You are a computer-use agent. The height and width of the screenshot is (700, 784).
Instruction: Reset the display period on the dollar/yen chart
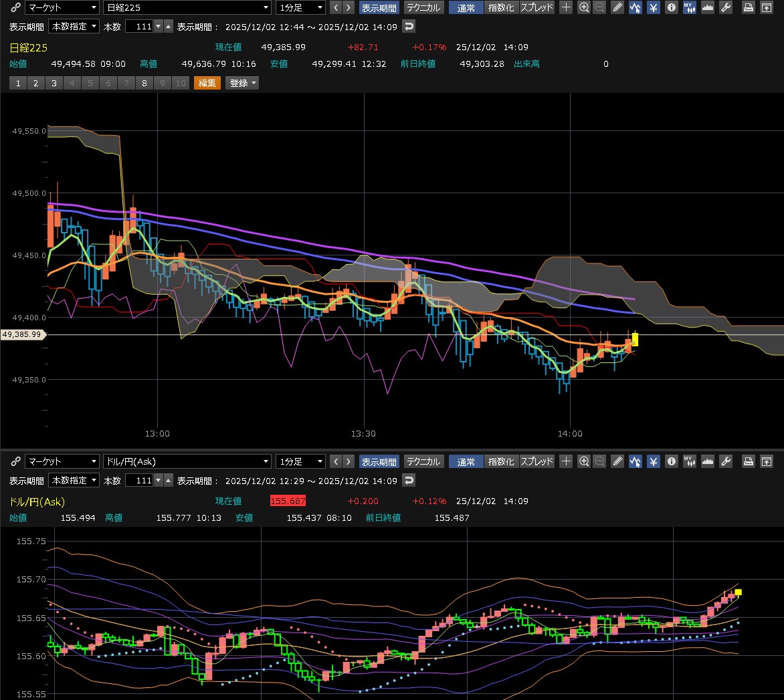(x=409, y=480)
